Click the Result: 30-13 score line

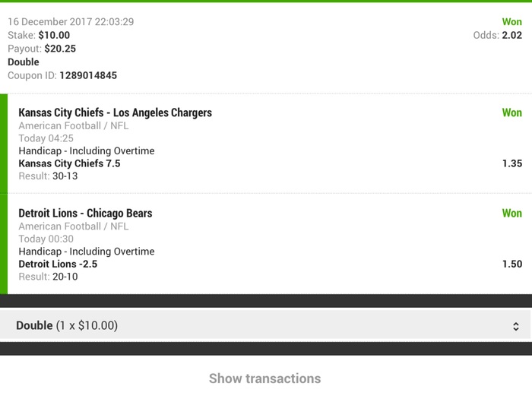[x=48, y=176]
